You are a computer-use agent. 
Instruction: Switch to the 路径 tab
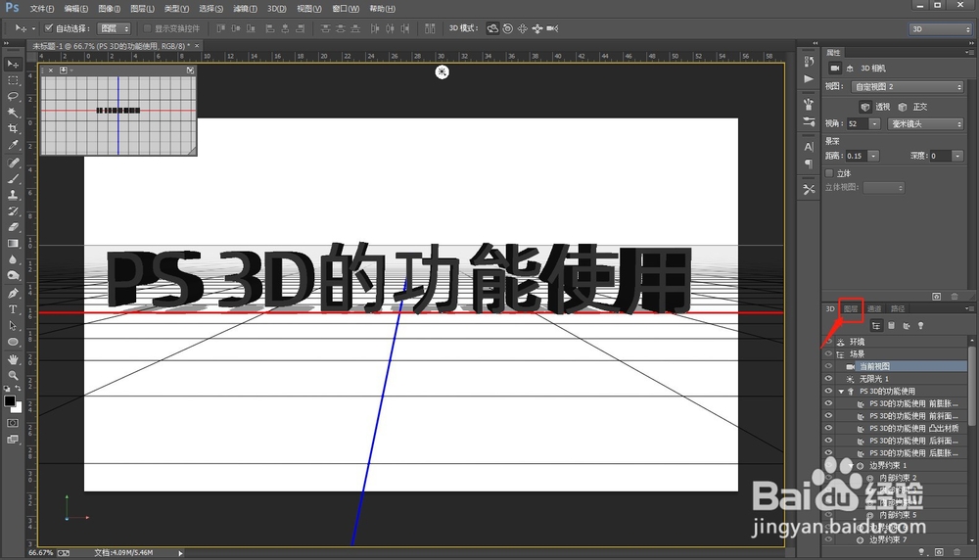898,308
